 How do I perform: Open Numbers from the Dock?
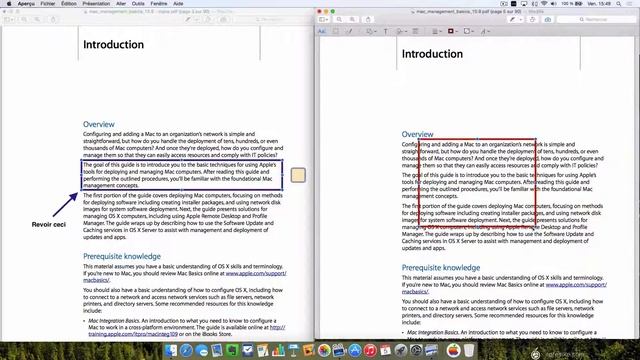point(278,350)
